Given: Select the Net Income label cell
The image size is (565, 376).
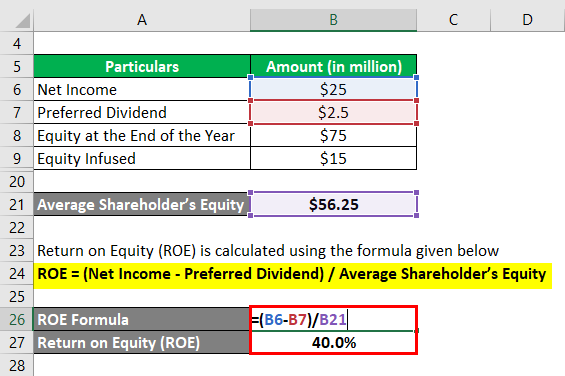Looking at the screenshot, I should pyautogui.click(x=142, y=90).
